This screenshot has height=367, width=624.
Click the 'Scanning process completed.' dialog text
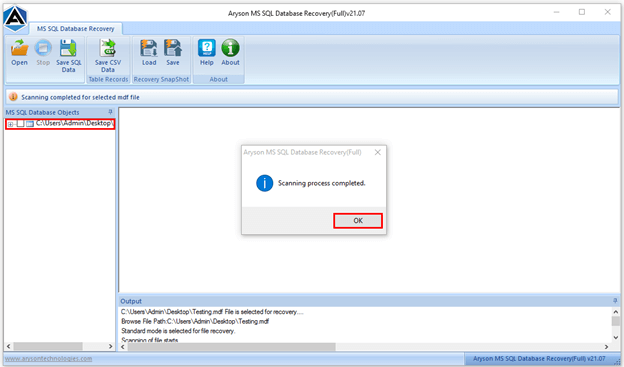click(322, 183)
